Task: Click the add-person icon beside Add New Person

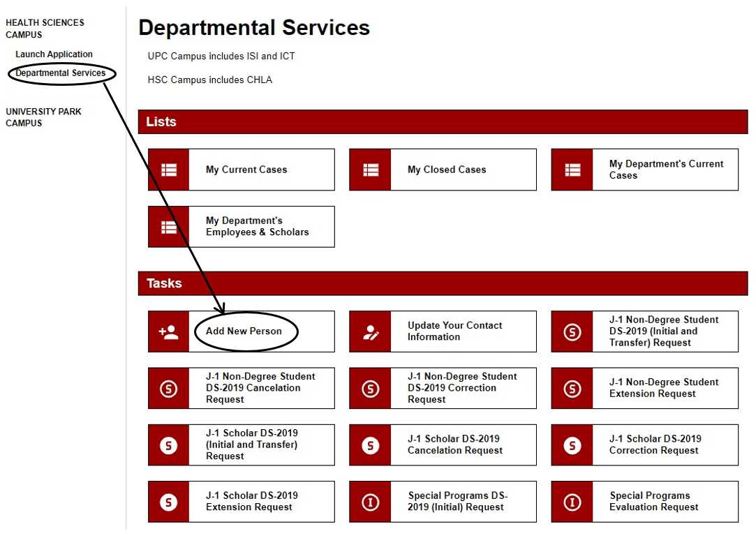Action: tap(169, 331)
